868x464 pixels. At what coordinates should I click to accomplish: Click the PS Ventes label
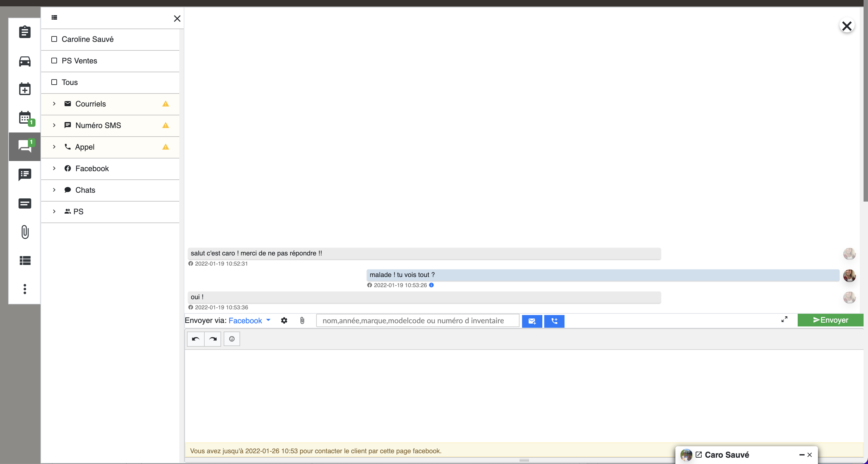click(x=80, y=61)
